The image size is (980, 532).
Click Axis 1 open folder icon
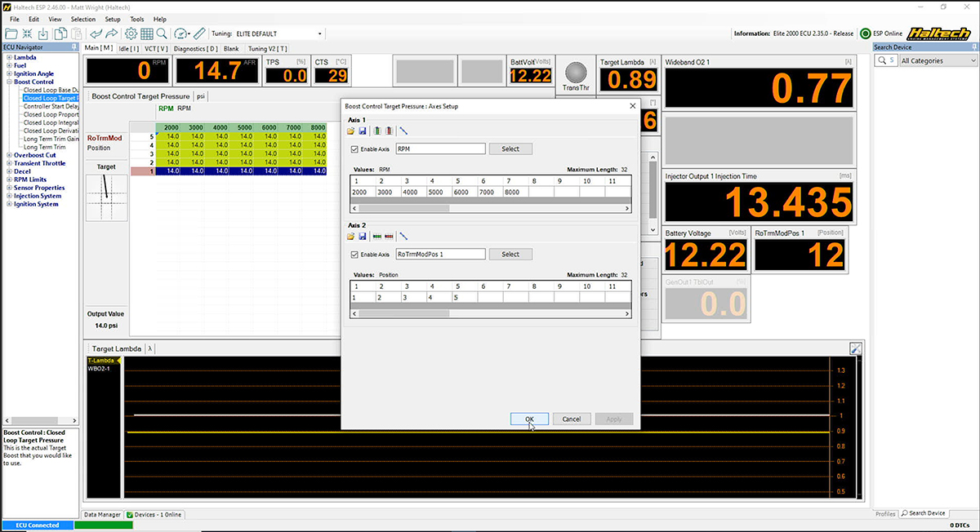coord(351,131)
